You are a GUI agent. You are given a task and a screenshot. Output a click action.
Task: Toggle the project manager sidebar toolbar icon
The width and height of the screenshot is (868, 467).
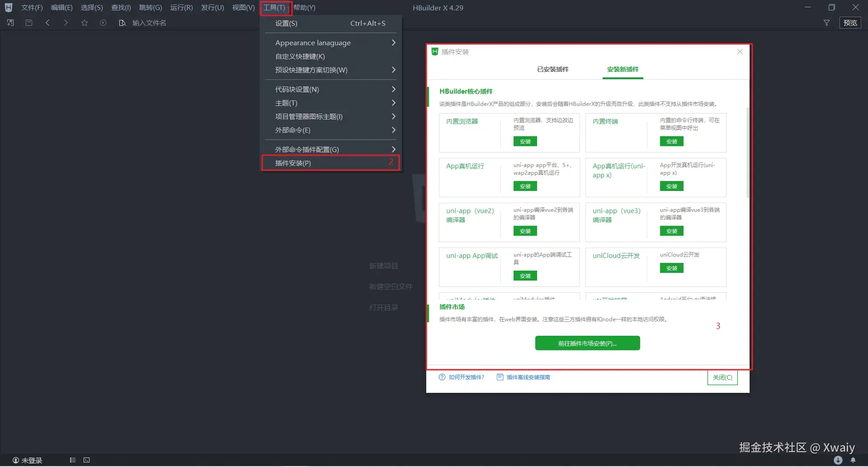11,23
